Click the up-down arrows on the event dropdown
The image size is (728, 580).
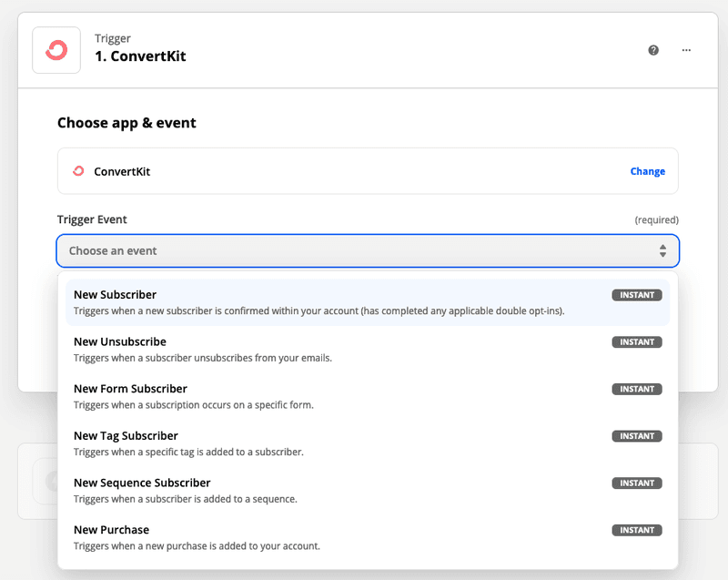click(662, 250)
